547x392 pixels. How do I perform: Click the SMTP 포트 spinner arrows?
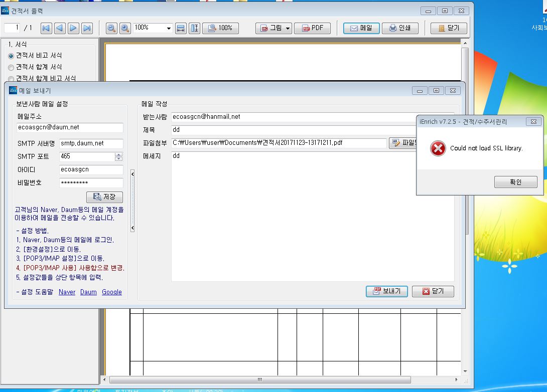pyautogui.click(x=119, y=156)
